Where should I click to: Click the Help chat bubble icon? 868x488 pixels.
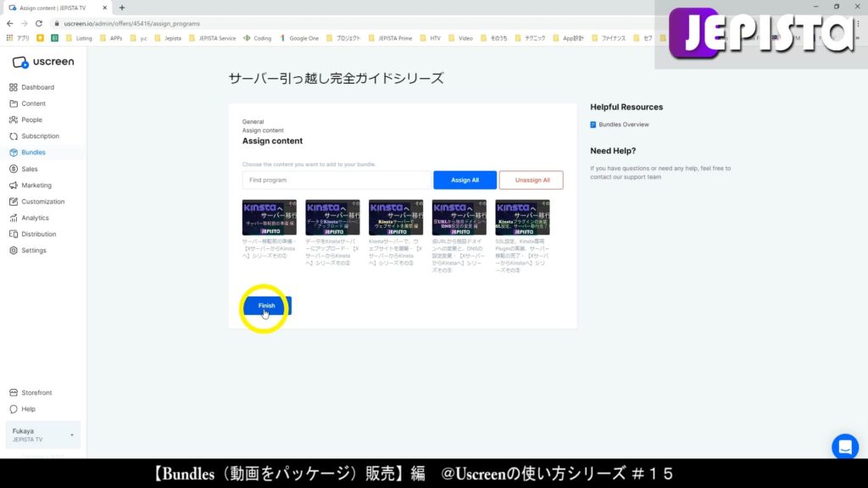click(x=14, y=409)
